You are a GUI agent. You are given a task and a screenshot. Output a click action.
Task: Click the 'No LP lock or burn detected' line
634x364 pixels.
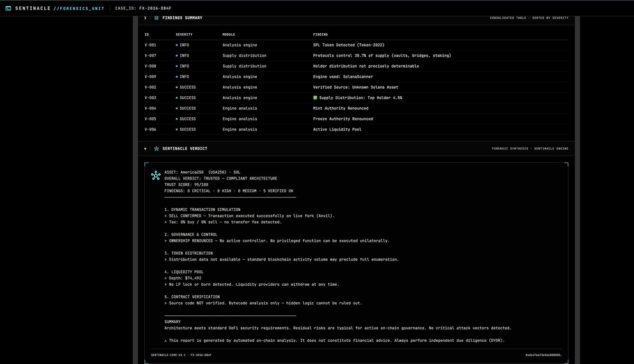click(x=251, y=284)
